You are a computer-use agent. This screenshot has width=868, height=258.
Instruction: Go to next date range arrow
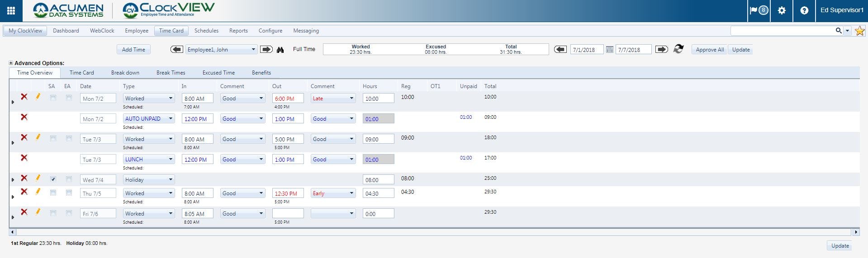coord(662,49)
